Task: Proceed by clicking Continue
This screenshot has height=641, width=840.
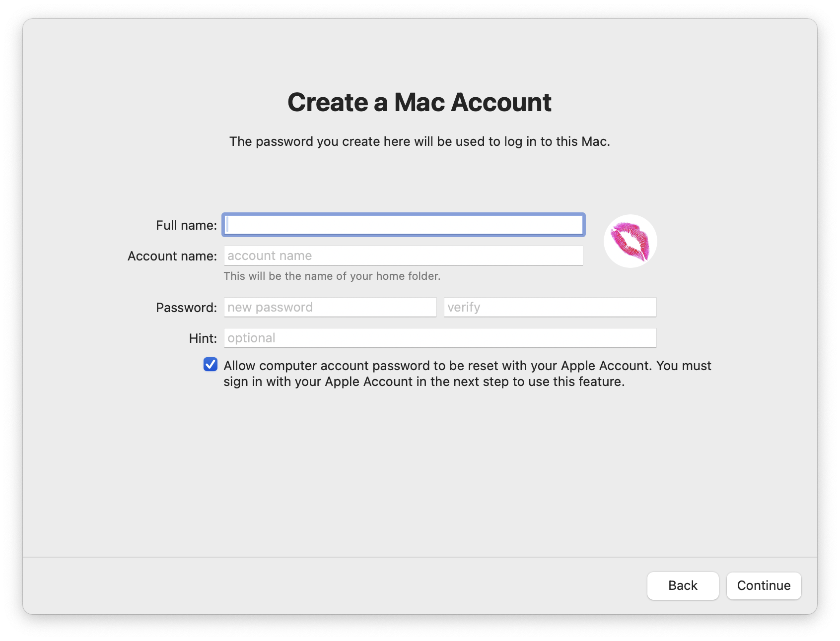Action: (x=764, y=585)
